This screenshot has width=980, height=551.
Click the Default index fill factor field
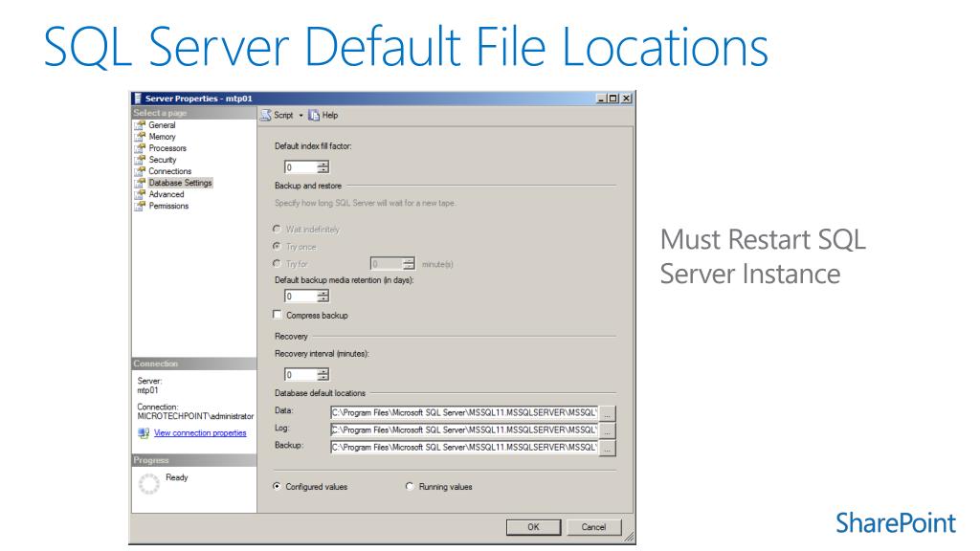pos(300,166)
